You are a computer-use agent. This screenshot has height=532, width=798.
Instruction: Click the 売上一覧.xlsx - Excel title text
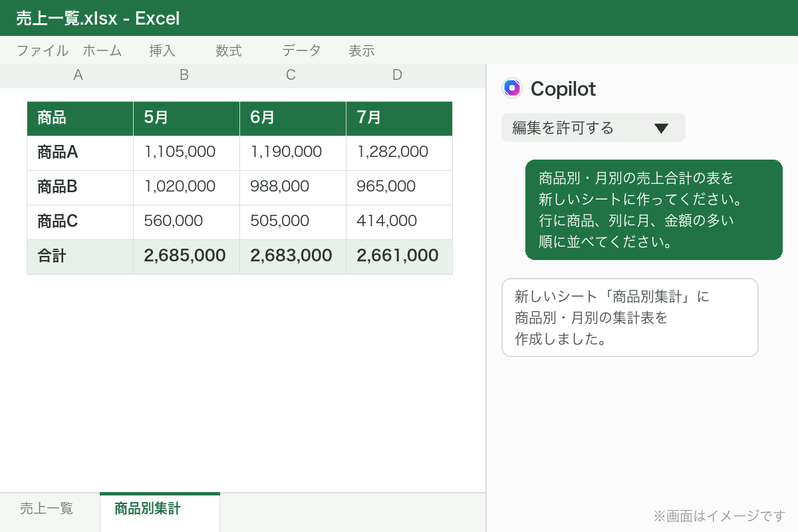click(98, 19)
